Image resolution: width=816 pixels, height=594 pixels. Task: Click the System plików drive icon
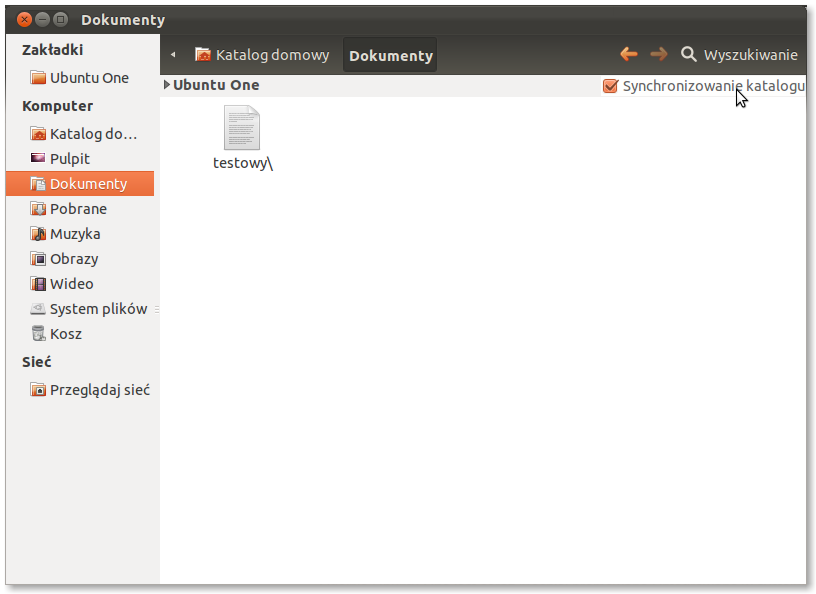[38, 309]
